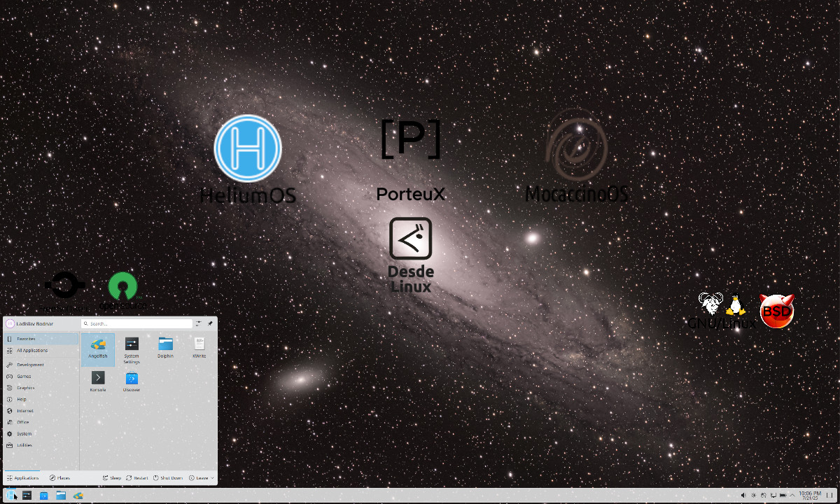The width and height of the screenshot is (840, 504).
Task: Click the volume icon in system tray
Action: 743,496
